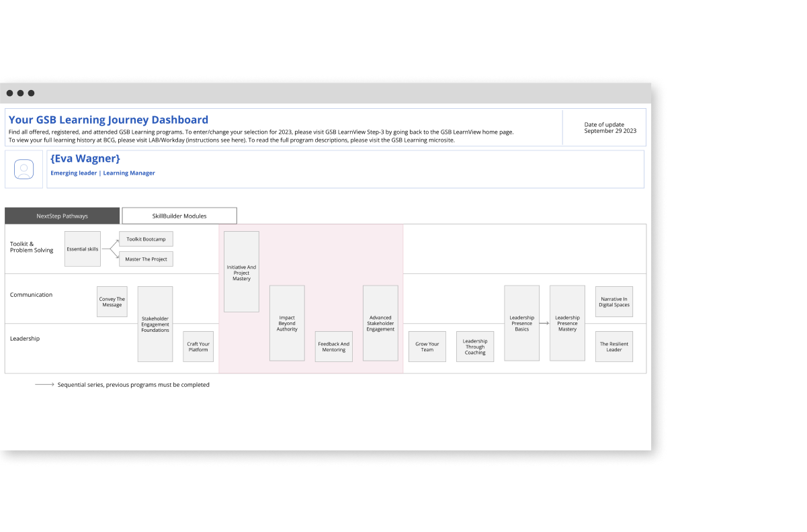Select The Resilient Leader program
This screenshot has height=532, width=807.
(614, 347)
